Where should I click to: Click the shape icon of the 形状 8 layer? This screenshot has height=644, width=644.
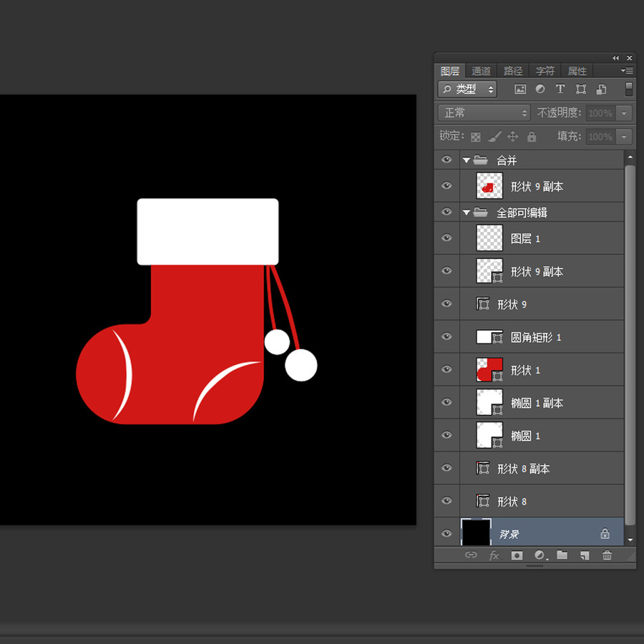(483, 501)
